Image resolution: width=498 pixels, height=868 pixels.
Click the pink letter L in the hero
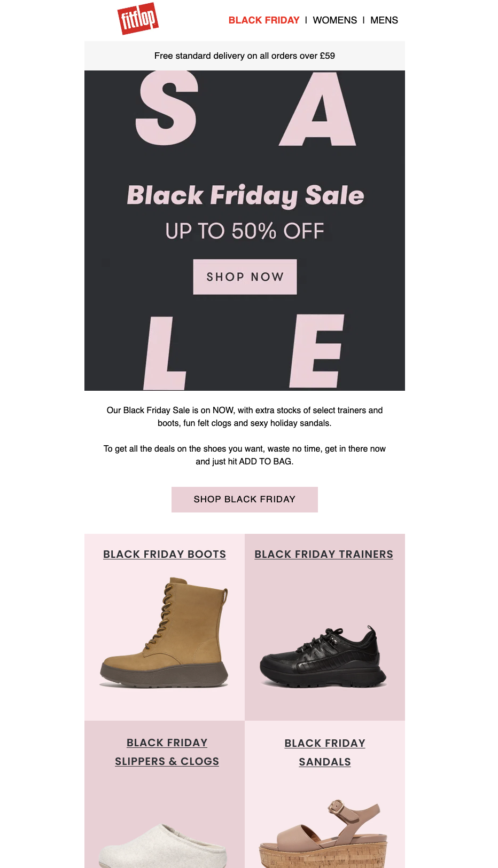tap(165, 353)
